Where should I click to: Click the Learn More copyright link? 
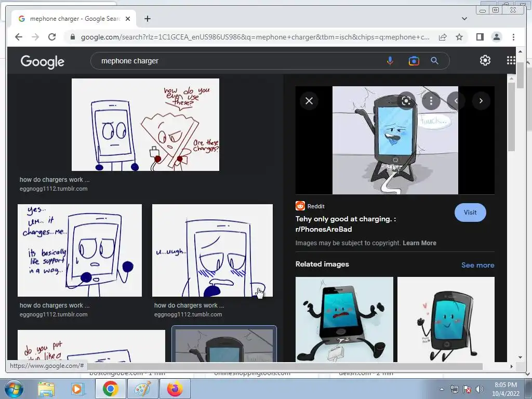(419, 243)
